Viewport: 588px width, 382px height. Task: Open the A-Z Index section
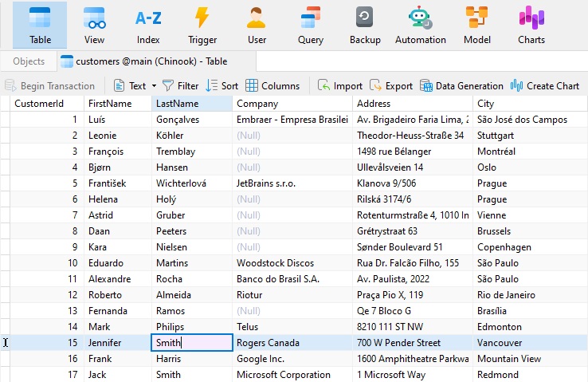coord(148,26)
